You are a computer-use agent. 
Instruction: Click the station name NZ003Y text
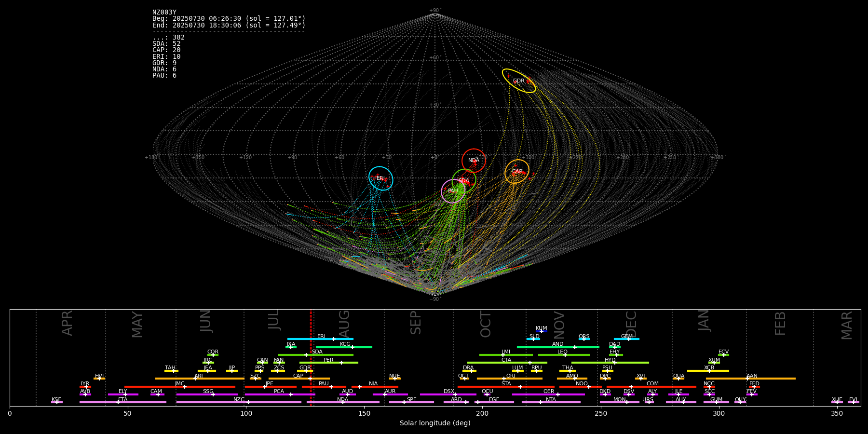[x=164, y=13]
